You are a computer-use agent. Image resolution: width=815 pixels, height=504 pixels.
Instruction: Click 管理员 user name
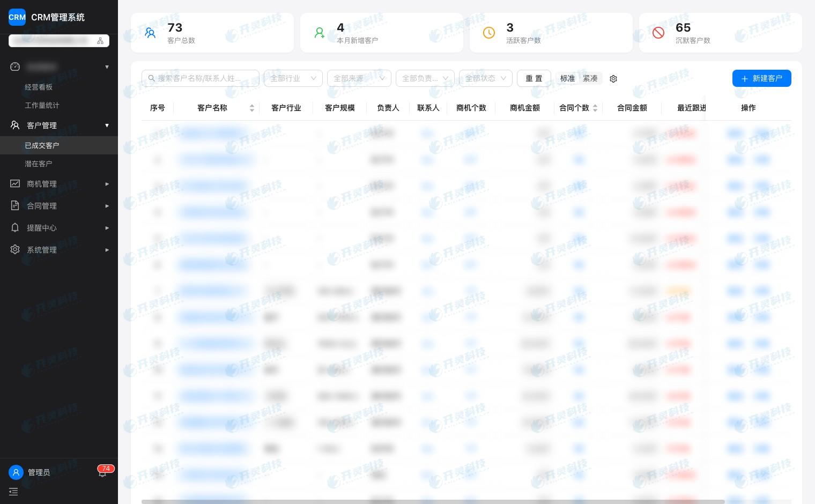(39, 472)
